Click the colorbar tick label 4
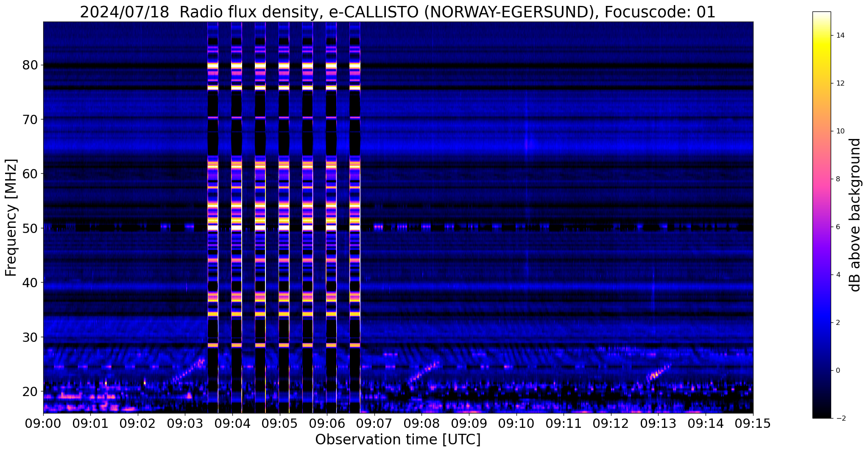The width and height of the screenshot is (868, 452). 839,275
